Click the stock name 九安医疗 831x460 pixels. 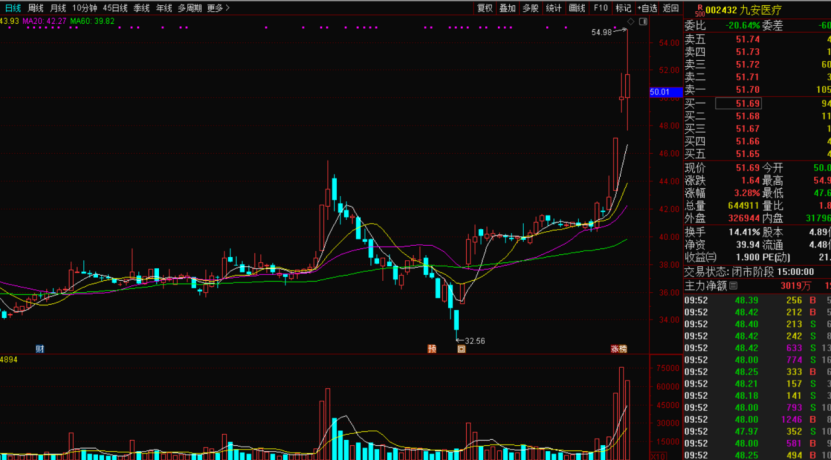(x=760, y=10)
